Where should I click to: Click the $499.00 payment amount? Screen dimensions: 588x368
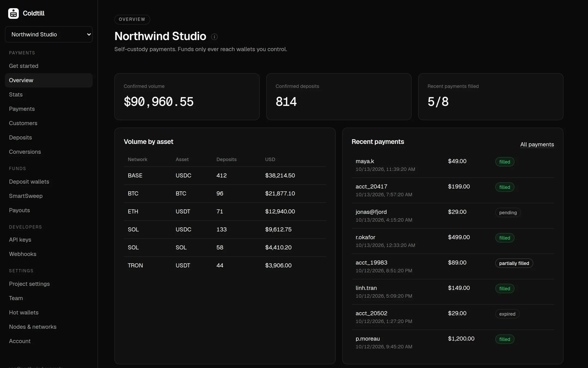pyautogui.click(x=459, y=237)
